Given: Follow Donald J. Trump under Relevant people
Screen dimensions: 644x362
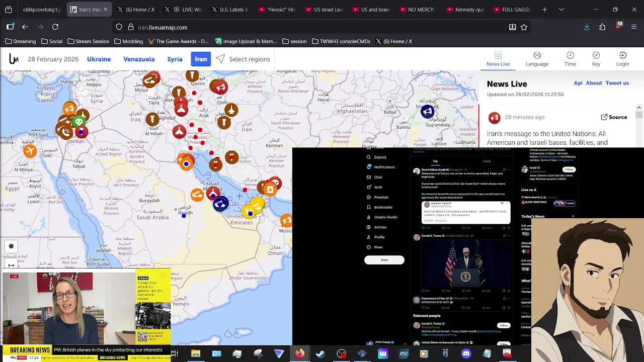Looking at the screenshot, I should [x=504, y=326].
